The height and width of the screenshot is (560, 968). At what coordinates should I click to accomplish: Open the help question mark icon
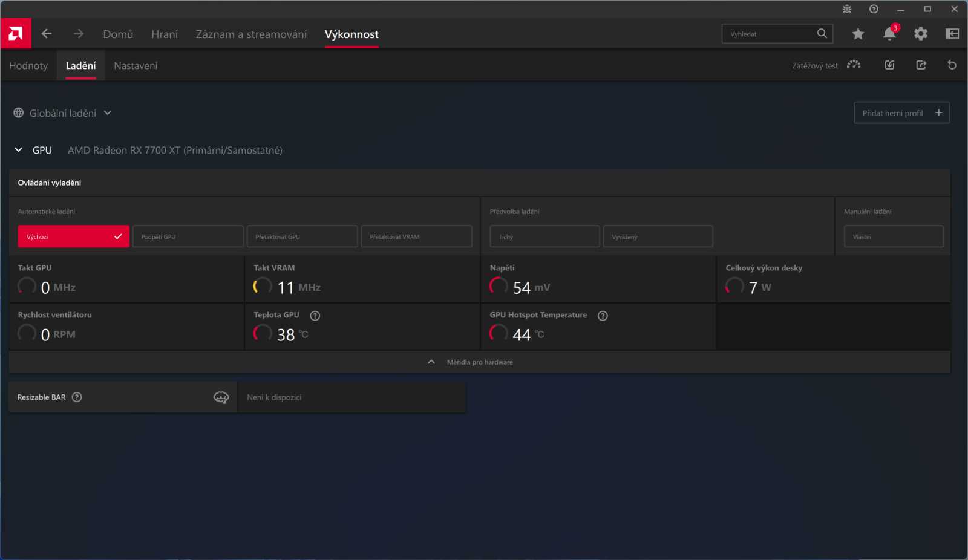pyautogui.click(x=874, y=9)
